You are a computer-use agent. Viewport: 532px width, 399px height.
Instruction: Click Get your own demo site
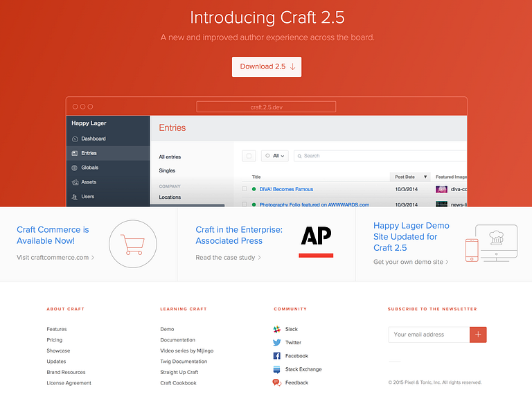(411, 262)
